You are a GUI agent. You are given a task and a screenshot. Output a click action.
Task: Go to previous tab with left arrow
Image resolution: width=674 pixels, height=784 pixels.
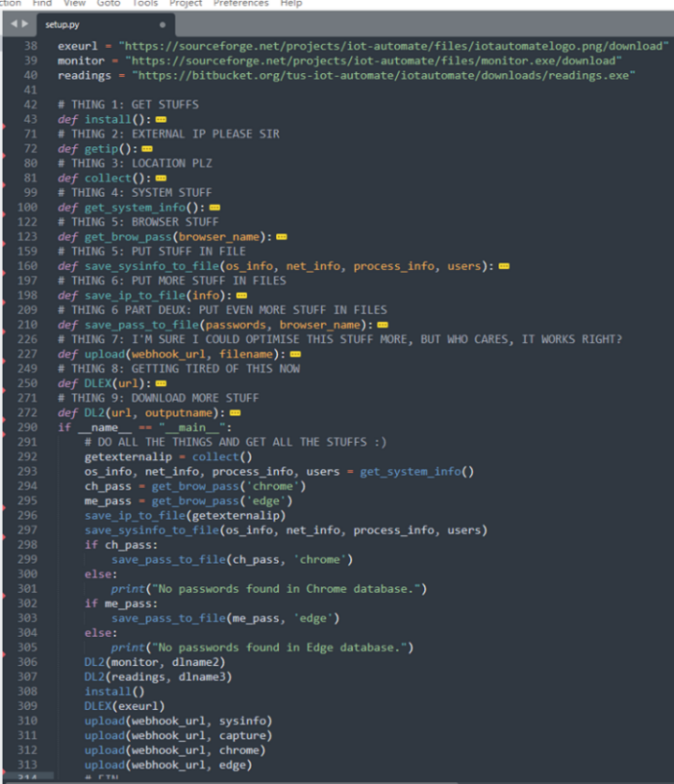point(13,23)
